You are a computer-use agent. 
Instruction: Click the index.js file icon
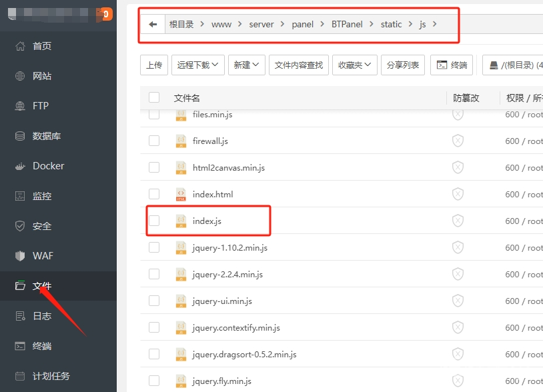[x=181, y=221]
